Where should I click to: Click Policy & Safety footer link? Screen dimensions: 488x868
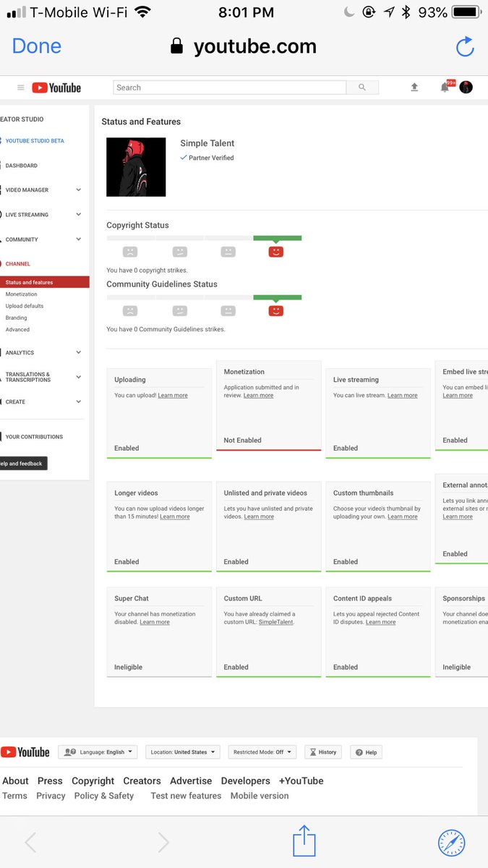[x=104, y=796]
